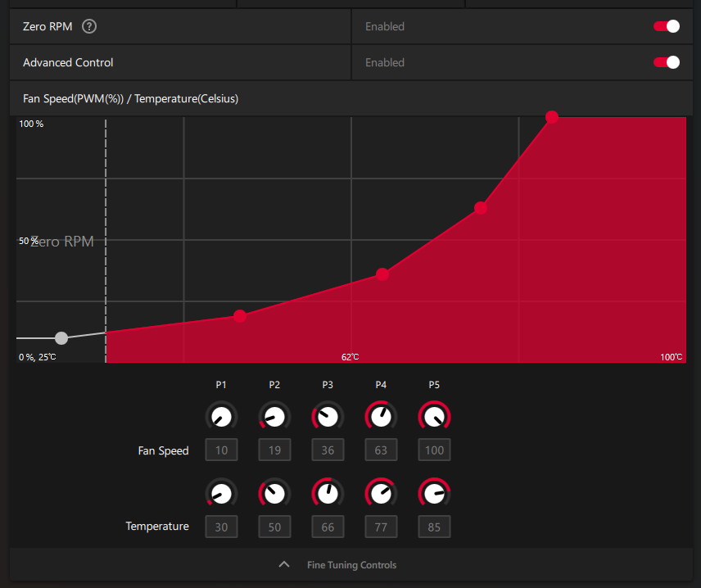Screen dimensions: 701x588
Task: Click the Advanced Control row label
Action: [x=68, y=62]
